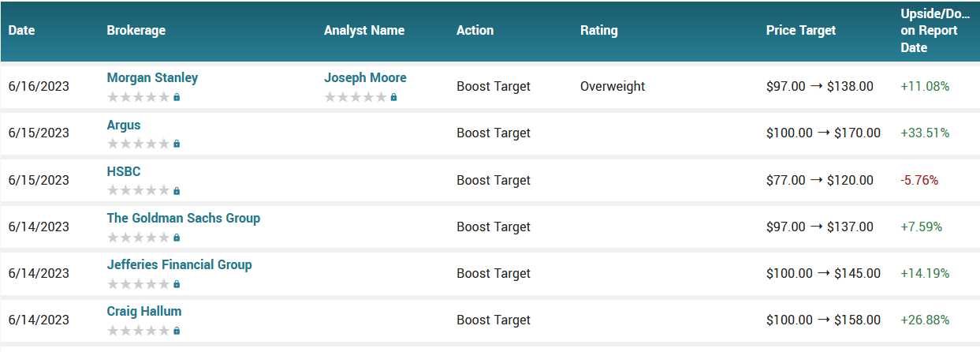Open the Morgan Stanley brokerage link
Viewport: 980px width, 352px height.
coord(152,77)
